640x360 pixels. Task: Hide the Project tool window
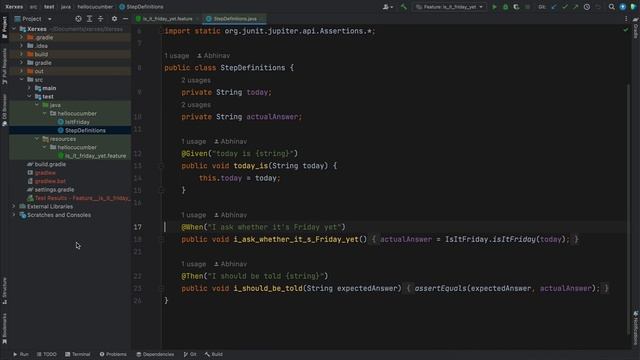[125, 19]
